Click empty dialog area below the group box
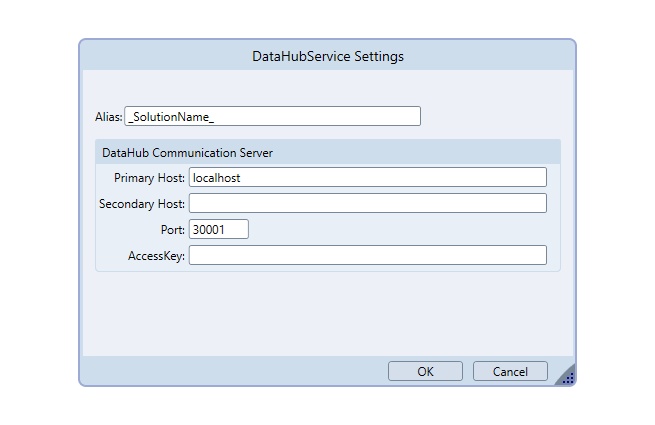655x425 pixels. pos(327,312)
